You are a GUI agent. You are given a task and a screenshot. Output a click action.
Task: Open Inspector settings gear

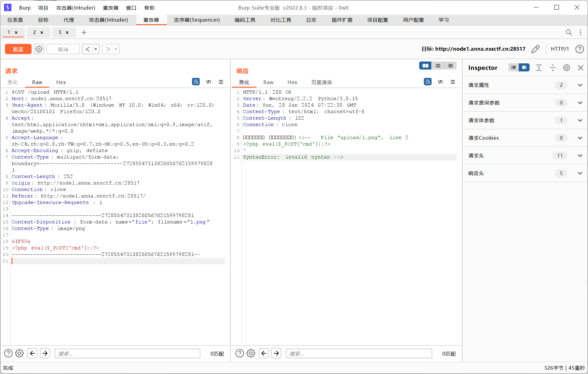pos(566,68)
